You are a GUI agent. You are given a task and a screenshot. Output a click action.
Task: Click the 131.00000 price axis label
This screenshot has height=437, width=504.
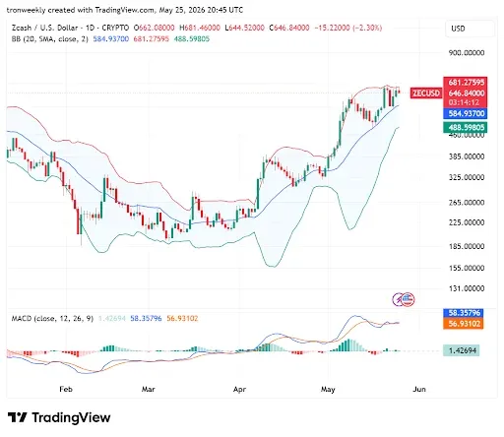(467, 288)
